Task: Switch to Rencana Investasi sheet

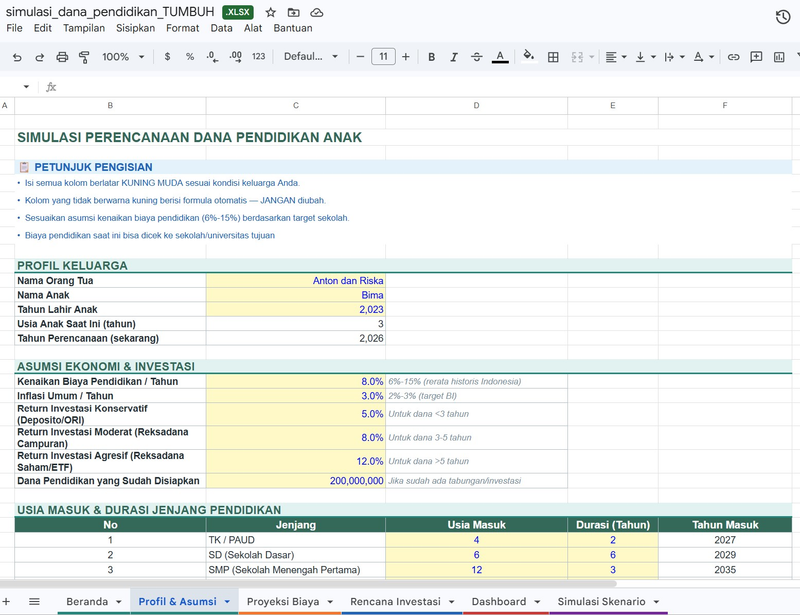Action: coord(395,601)
